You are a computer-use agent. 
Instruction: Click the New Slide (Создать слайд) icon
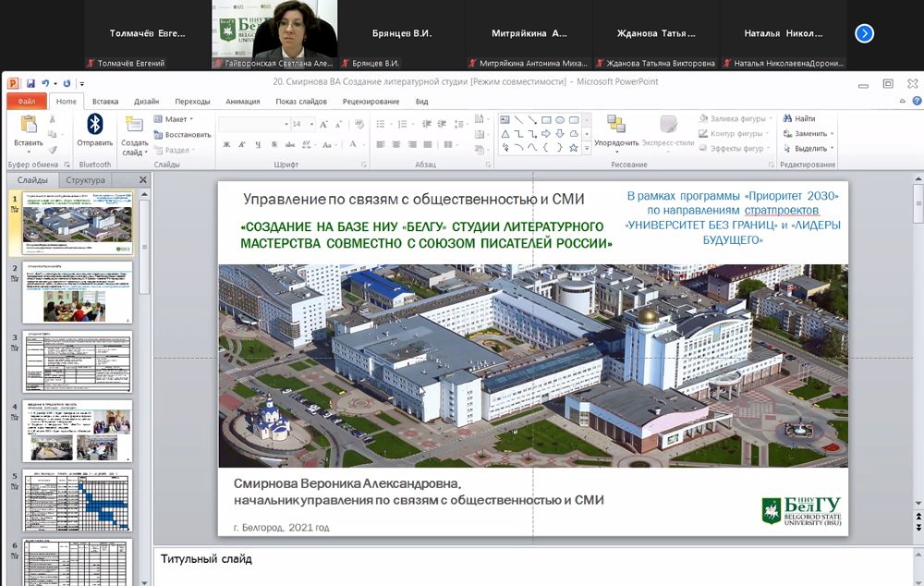coord(134,125)
